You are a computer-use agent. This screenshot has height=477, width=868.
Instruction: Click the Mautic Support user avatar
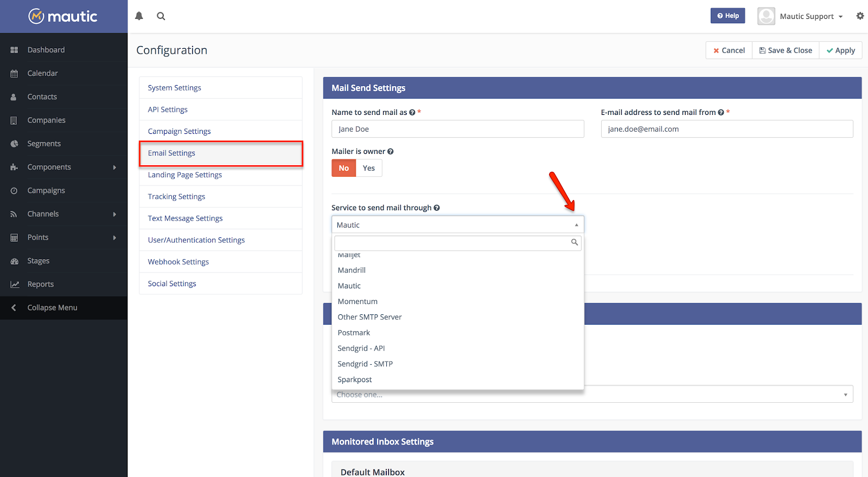766,16
